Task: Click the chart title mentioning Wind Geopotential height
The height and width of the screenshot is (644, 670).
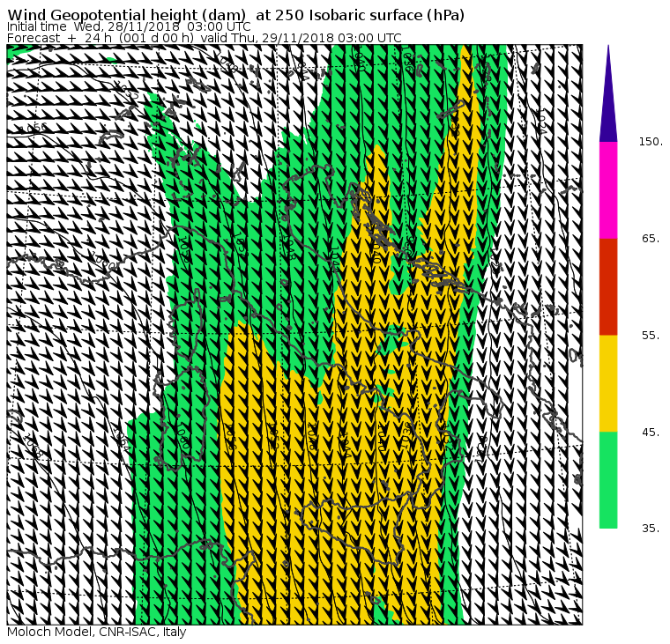Action: (x=236, y=15)
